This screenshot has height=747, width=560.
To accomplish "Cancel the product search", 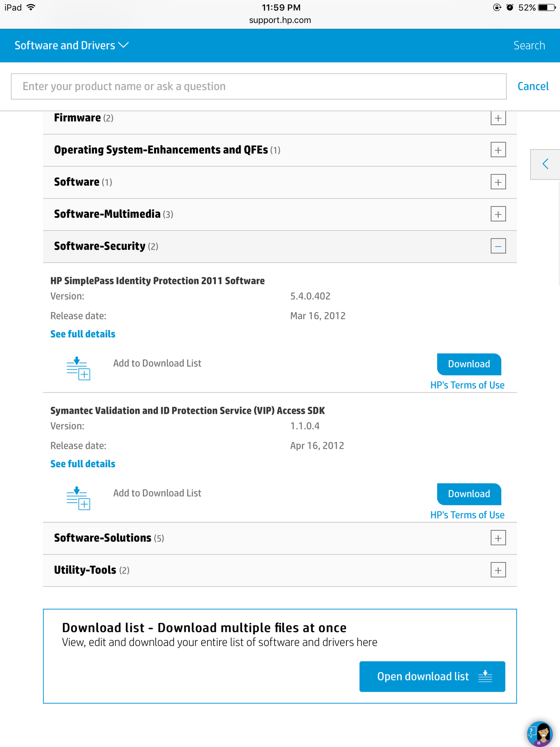I will point(533,86).
